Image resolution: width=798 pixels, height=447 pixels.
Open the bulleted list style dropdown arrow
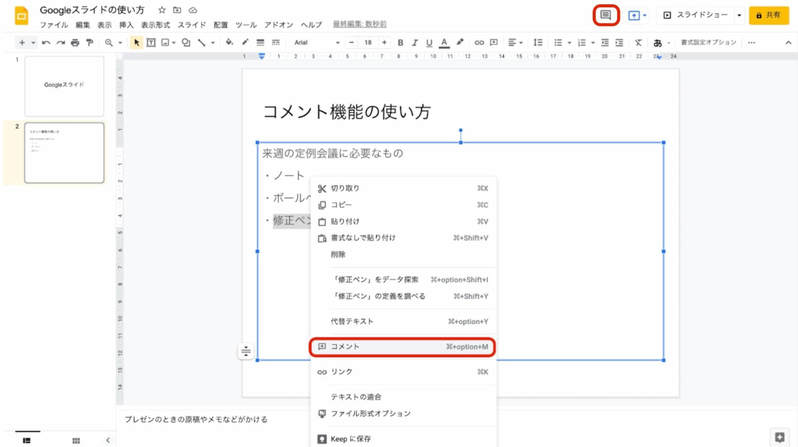569,43
